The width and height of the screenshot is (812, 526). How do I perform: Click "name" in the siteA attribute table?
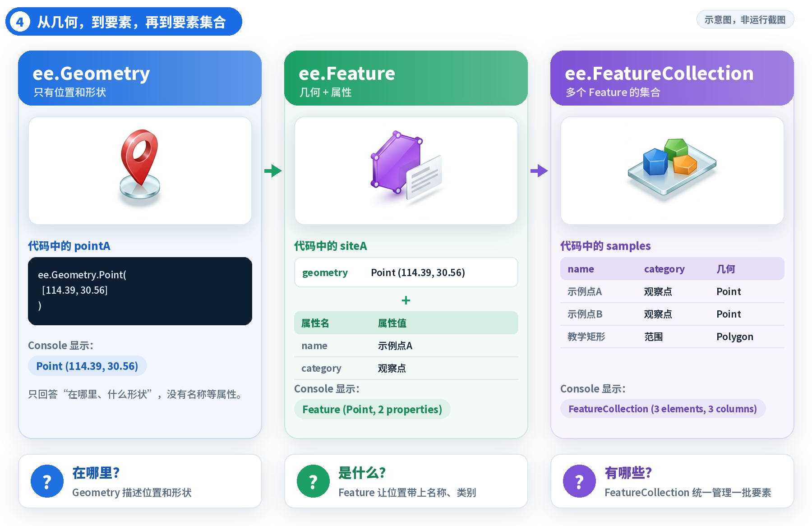314,346
